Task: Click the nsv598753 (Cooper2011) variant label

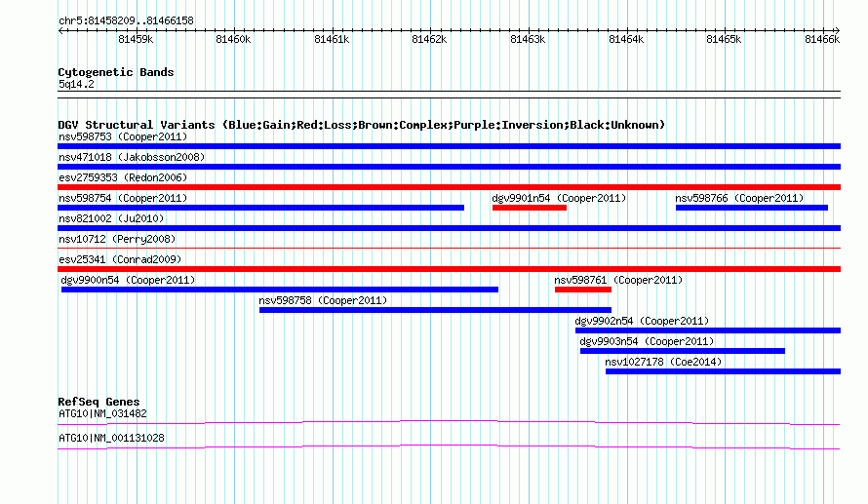Action: click(x=123, y=136)
